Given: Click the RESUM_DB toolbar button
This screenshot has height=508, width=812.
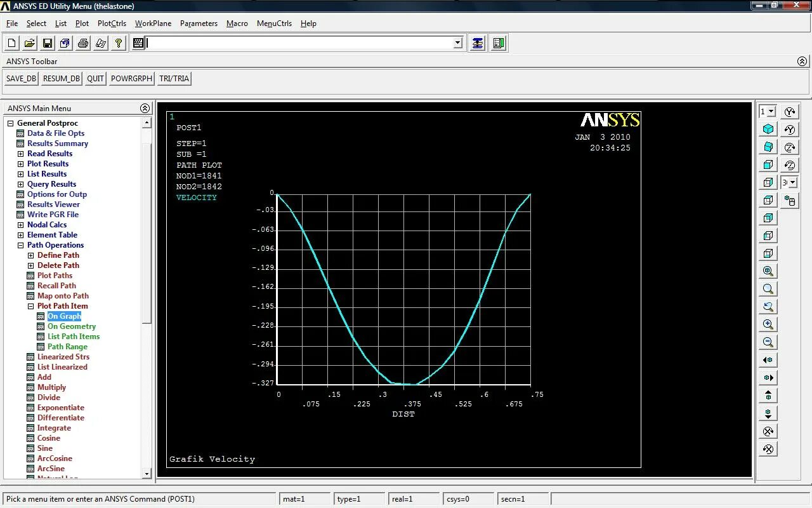Looking at the screenshot, I should click(62, 79).
